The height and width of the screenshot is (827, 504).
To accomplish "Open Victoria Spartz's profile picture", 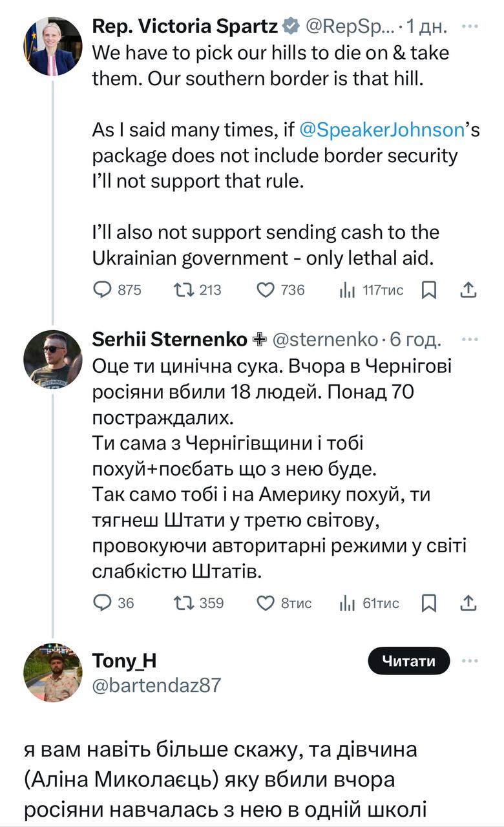I will coord(53,47).
